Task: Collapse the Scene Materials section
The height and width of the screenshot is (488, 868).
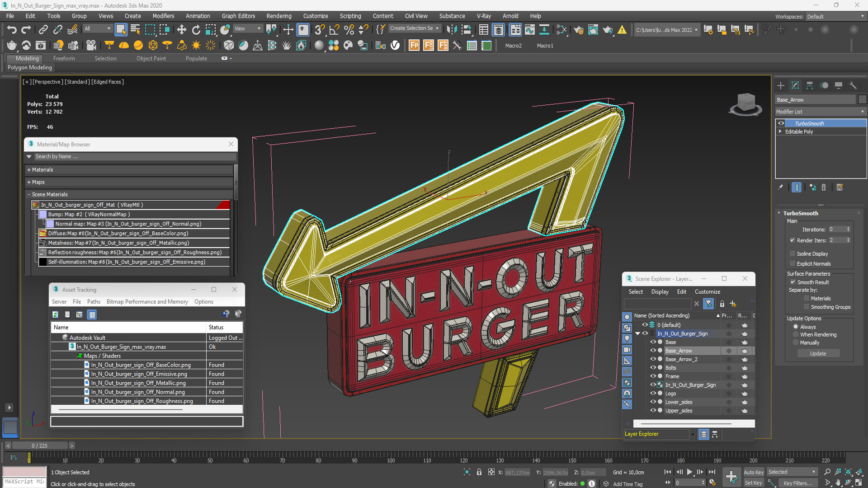Action: (x=29, y=194)
